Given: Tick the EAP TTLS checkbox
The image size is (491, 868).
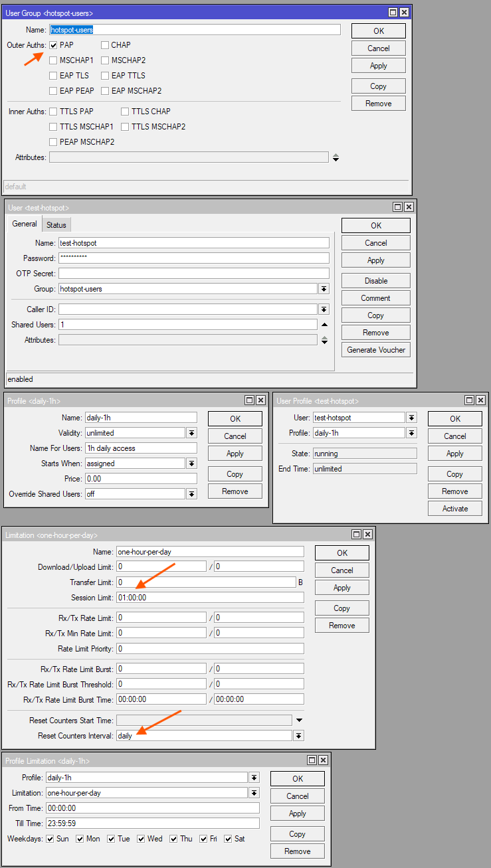Looking at the screenshot, I should point(105,76).
